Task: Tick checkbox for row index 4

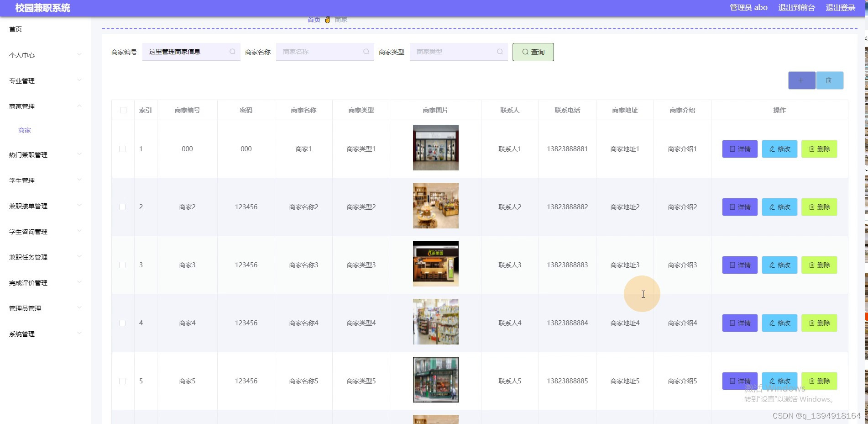Action: point(122,323)
